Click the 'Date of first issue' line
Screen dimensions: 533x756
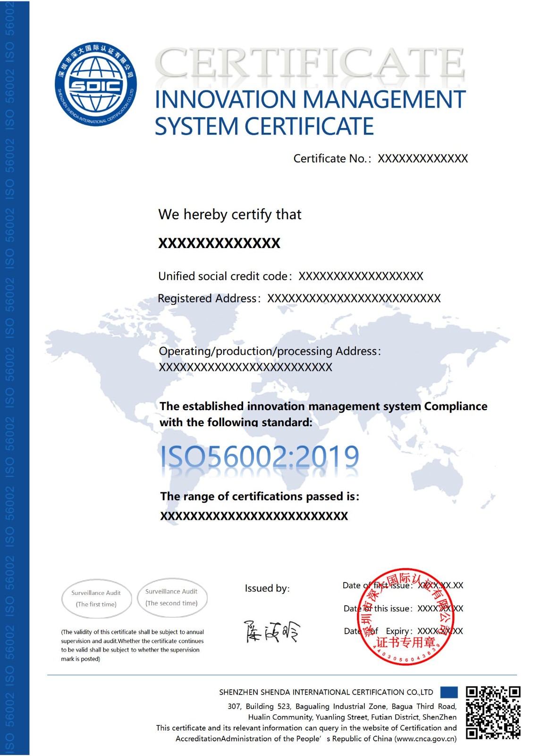pyautogui.click(x=403, y=585)
